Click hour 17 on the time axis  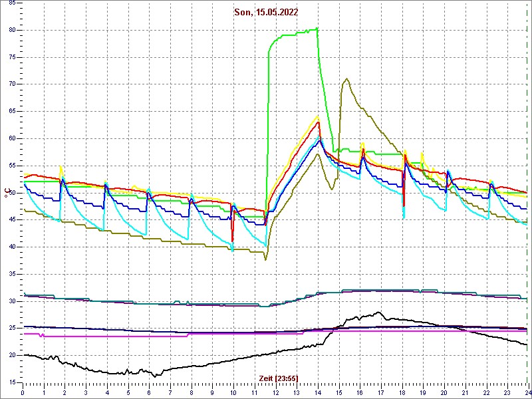(381, 392)
